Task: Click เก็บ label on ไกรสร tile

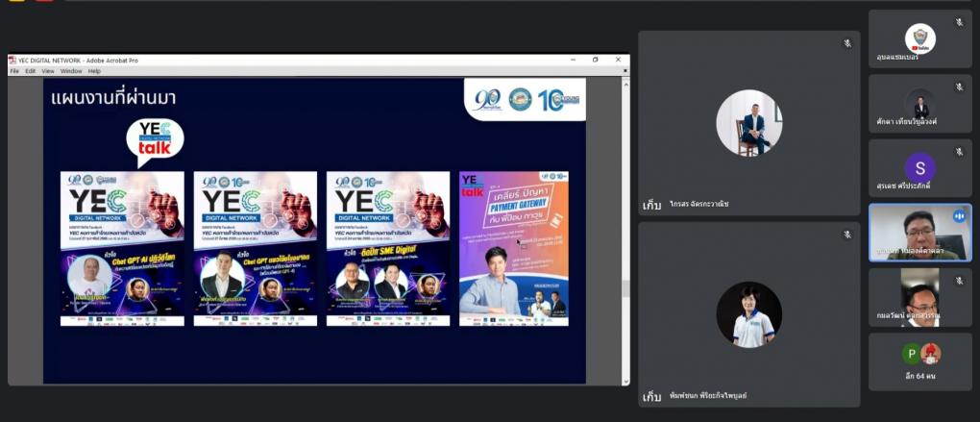Action: point(651,205)
